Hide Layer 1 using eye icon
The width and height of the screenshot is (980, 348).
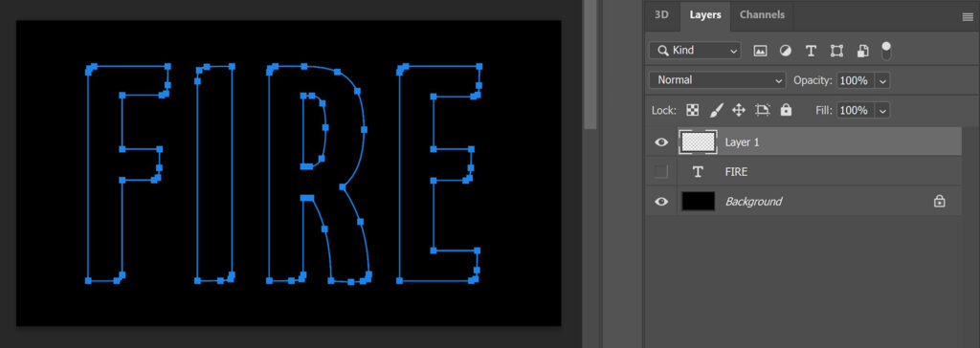coord(661,142)
